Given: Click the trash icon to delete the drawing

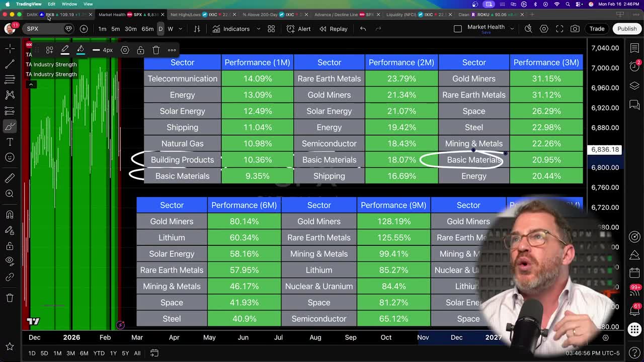Looking at the screenshot, I should click(x=156, y=50).
